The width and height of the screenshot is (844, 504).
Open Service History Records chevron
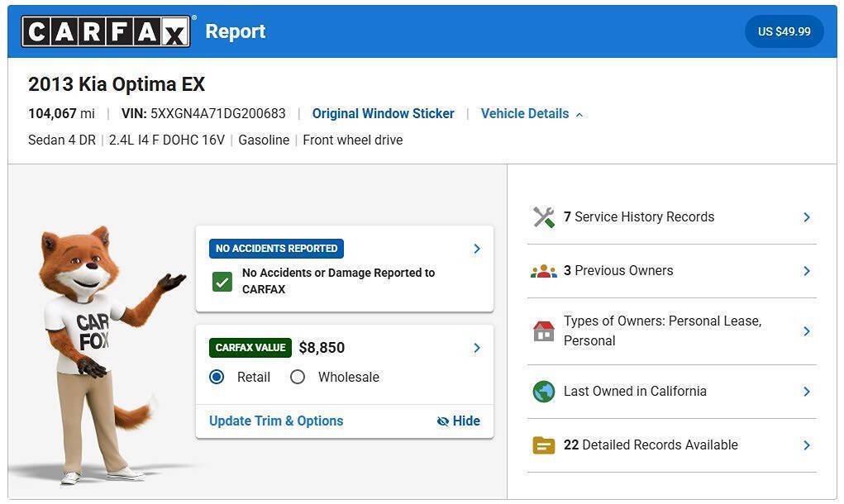[806, 217]
